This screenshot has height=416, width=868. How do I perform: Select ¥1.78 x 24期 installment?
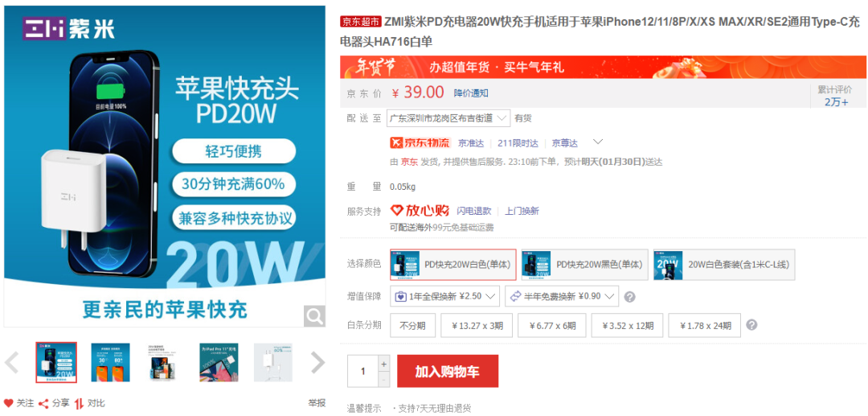[704, 325]
